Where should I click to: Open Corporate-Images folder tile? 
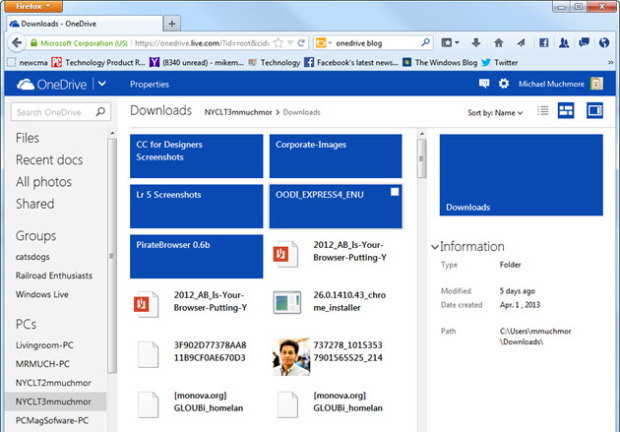[x=336, y=156]
